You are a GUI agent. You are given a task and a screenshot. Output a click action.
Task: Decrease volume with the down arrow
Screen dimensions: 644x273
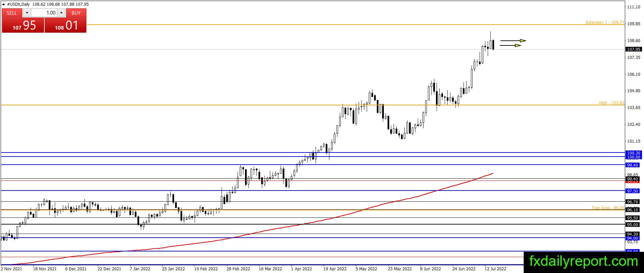coord(27,13)
